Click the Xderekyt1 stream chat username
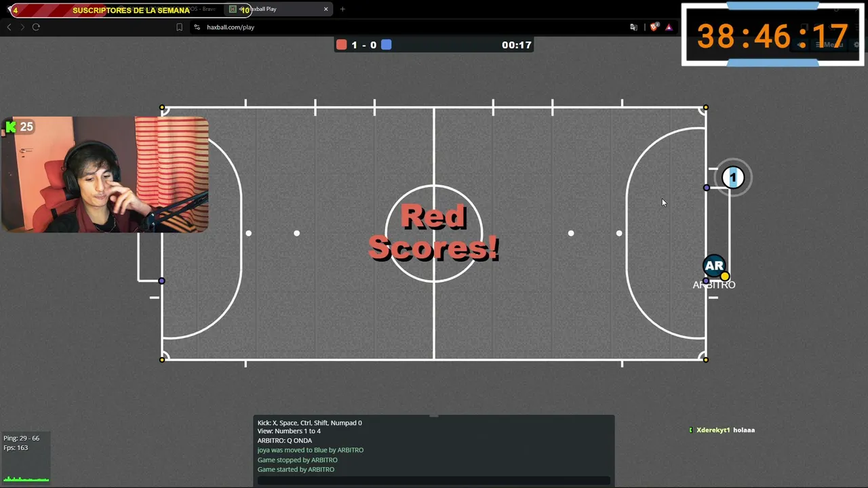 coord(713,430)
